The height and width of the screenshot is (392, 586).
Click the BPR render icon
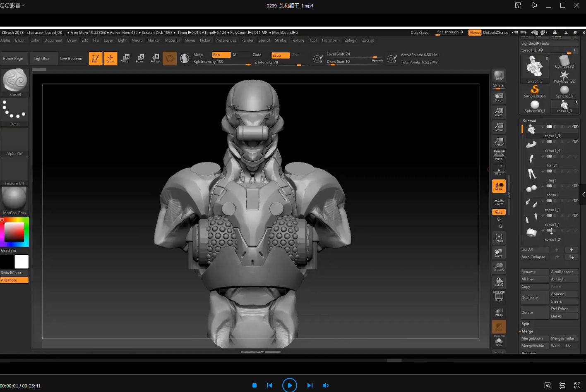pos(499,75)
